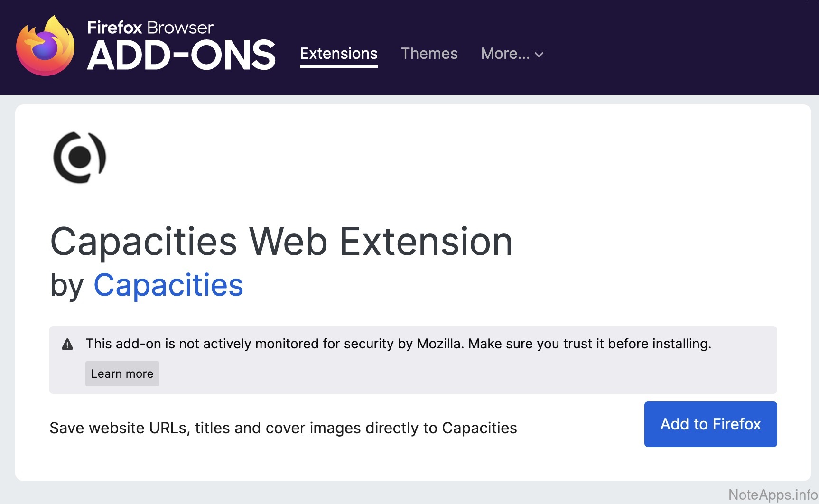
Task: Click the Firefox Browser text in header
Action: pos(150,28)
